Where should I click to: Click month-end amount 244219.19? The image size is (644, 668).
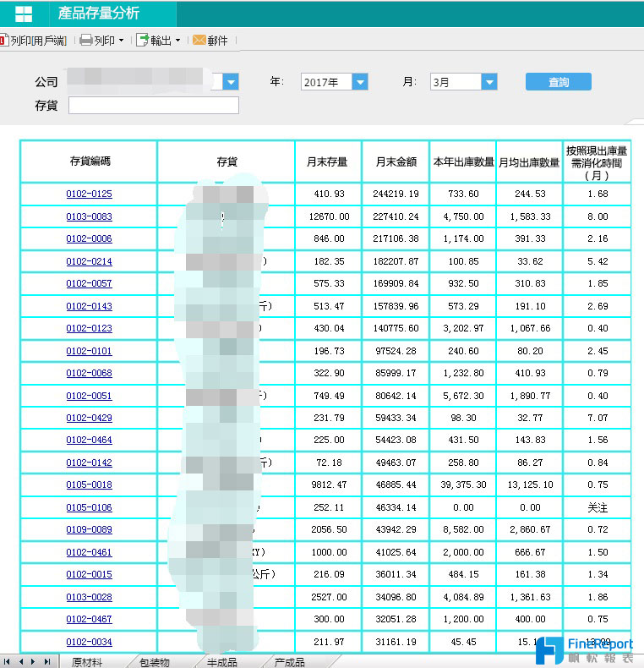pos(396,194)
